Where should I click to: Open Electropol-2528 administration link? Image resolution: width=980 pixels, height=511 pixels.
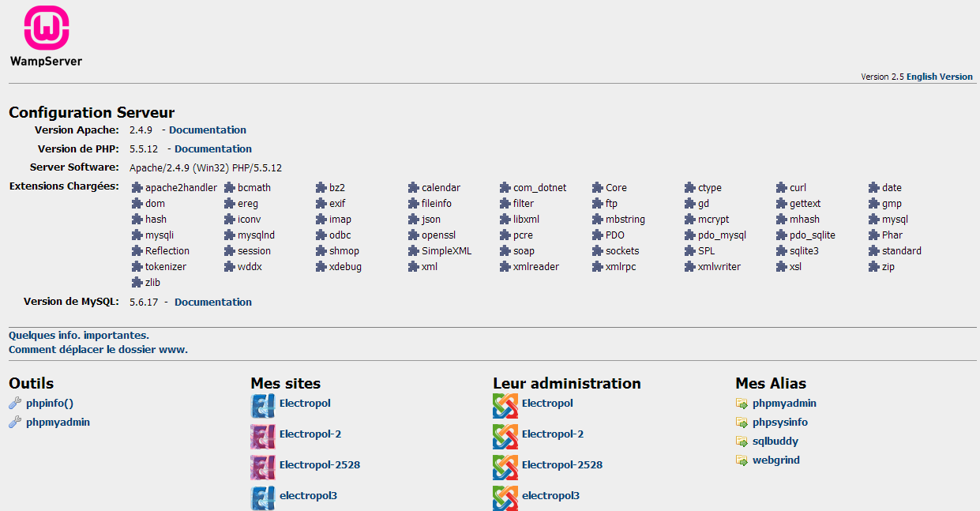[562, 465]
